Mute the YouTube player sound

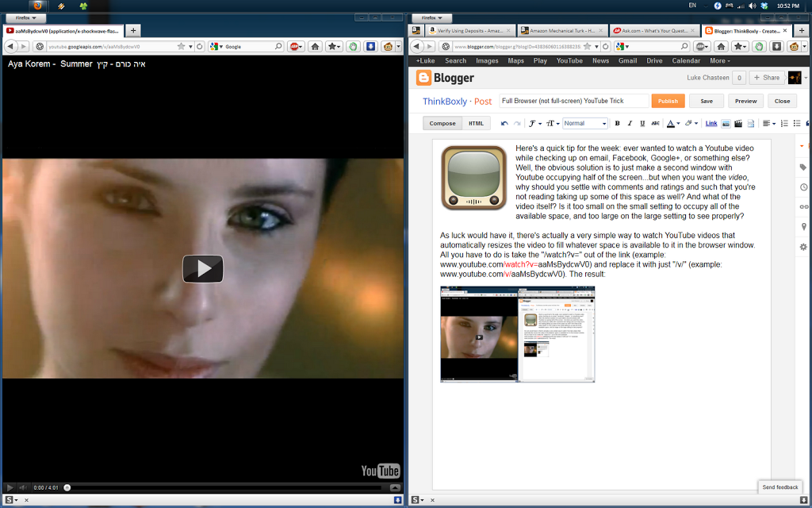23,488
